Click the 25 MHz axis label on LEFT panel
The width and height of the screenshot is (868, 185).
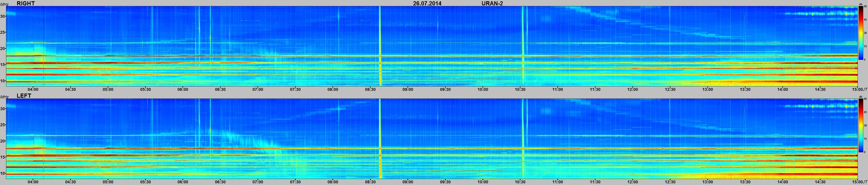(x=3, y=125)
